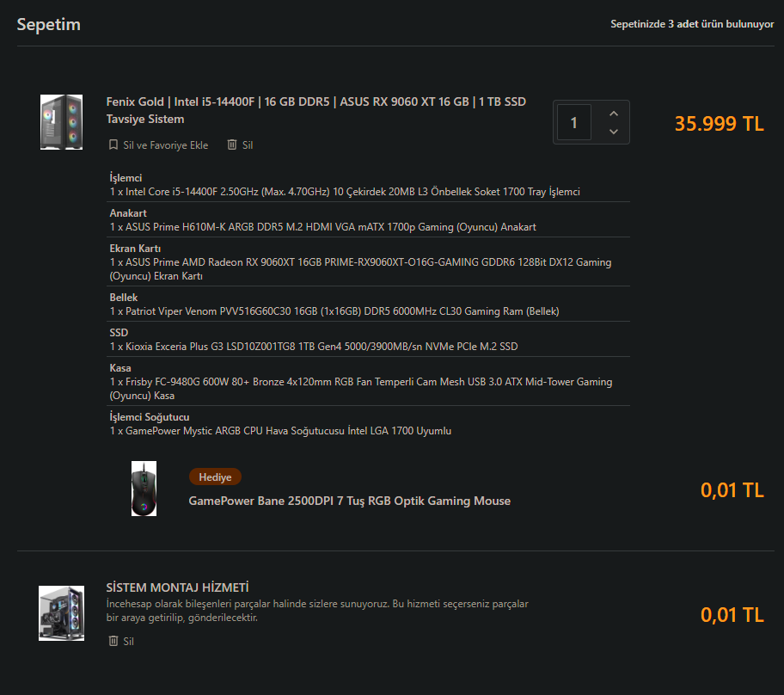
Task: Click the Ekran Kartı component label
Action: 135,249
